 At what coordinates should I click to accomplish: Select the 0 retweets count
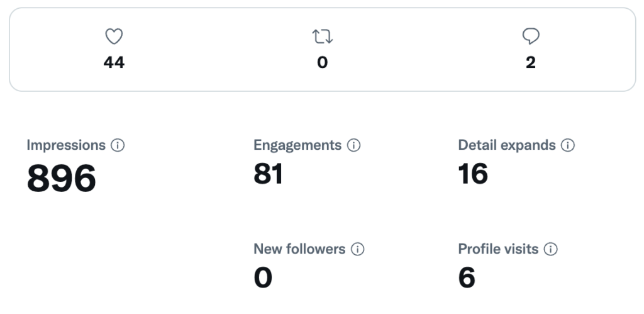(323, 62)
